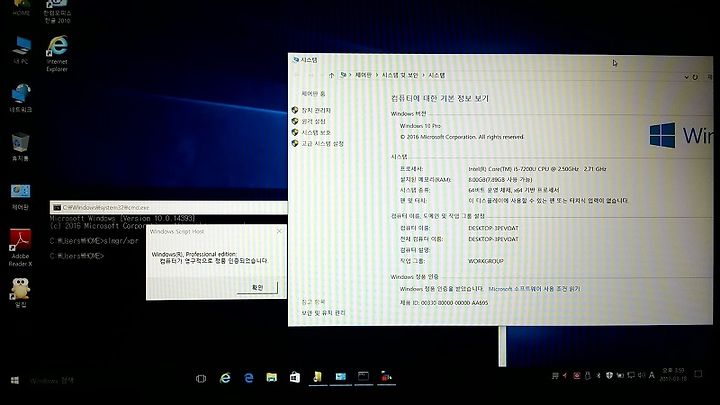Open the volume tray icon
This screenshot has height=405, width=720.
(641, 375)
